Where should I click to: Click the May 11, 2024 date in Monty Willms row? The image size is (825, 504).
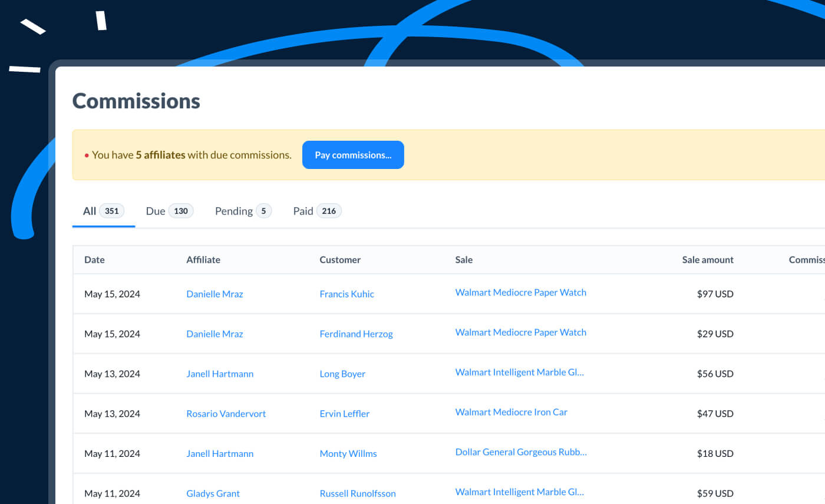[x=112, y=453]
